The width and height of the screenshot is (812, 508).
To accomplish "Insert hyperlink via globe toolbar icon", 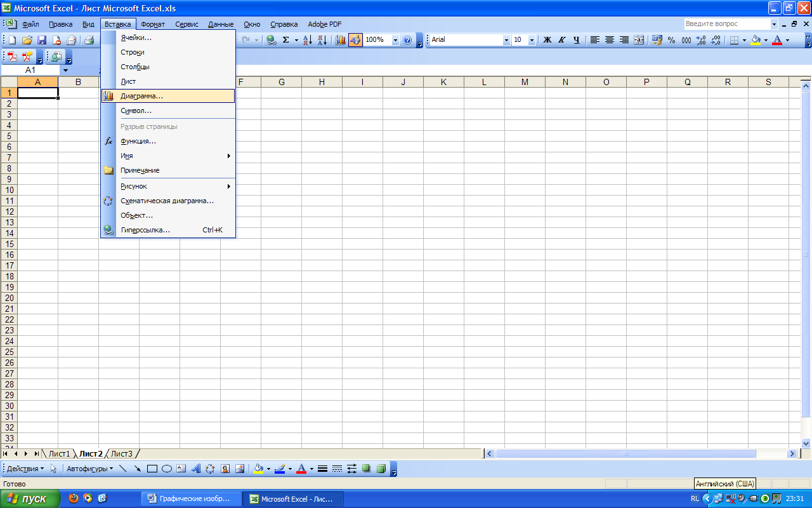I will [272, 40].
